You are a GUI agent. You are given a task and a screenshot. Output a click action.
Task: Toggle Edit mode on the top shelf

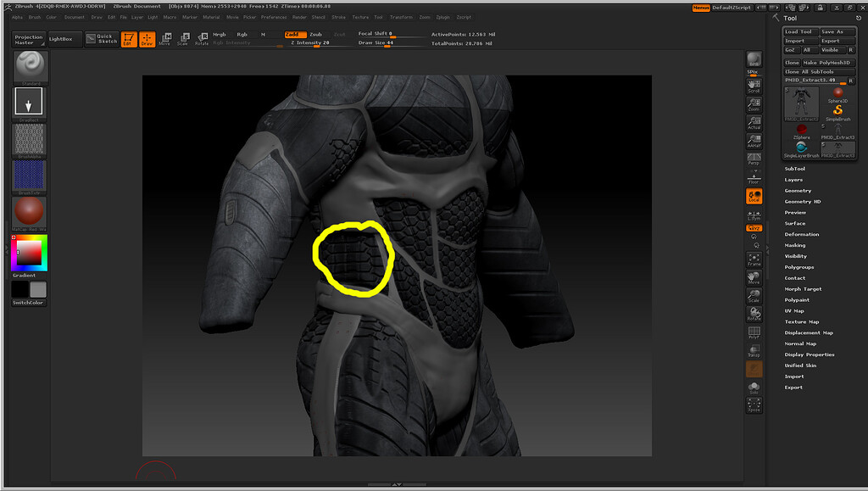tap(128, 38)
